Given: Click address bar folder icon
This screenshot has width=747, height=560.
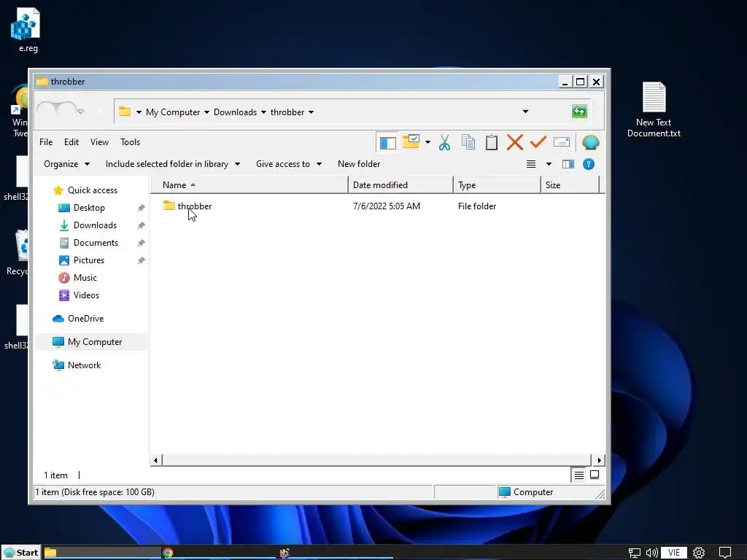Looking at the screenshot, I should [x=125, y=112].
